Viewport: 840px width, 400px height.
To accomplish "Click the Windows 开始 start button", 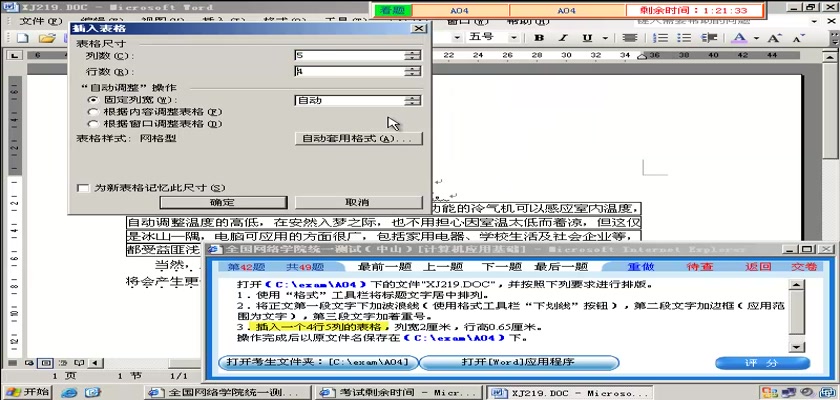I will click(27, 392).
